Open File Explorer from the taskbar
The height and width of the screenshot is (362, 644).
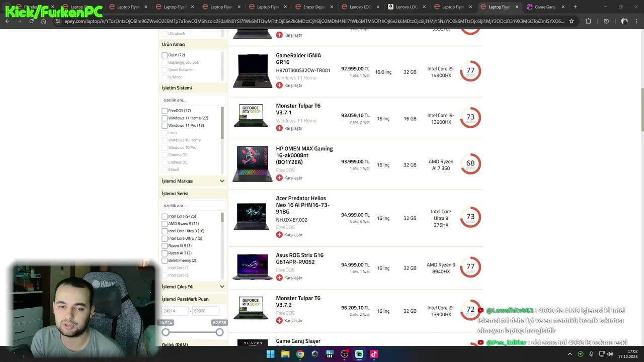click(x=285, y=354)
